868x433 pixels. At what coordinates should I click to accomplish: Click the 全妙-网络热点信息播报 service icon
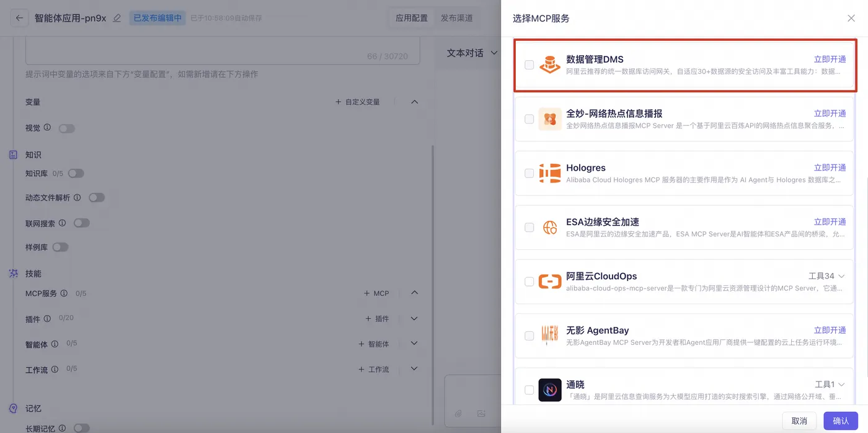pyautogui.click(x=550, y=119)
